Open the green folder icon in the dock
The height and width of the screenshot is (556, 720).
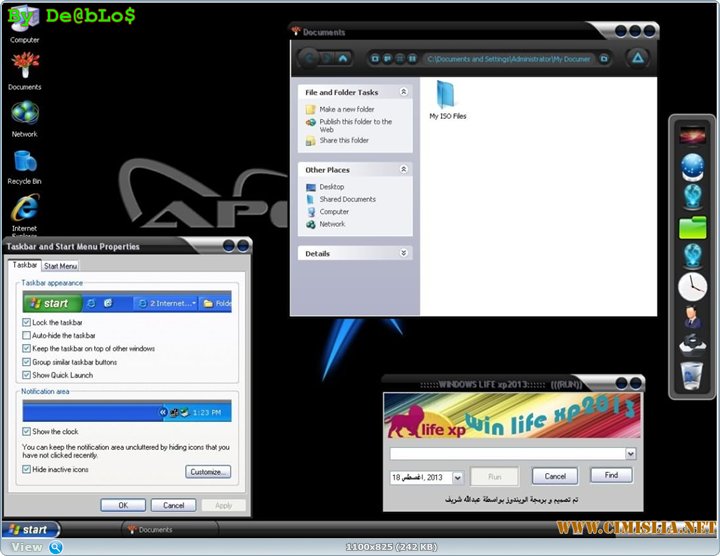692,227
